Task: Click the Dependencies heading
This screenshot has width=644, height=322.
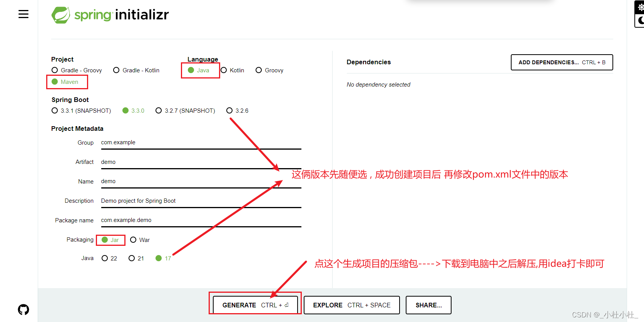Action: pos(368,62)
